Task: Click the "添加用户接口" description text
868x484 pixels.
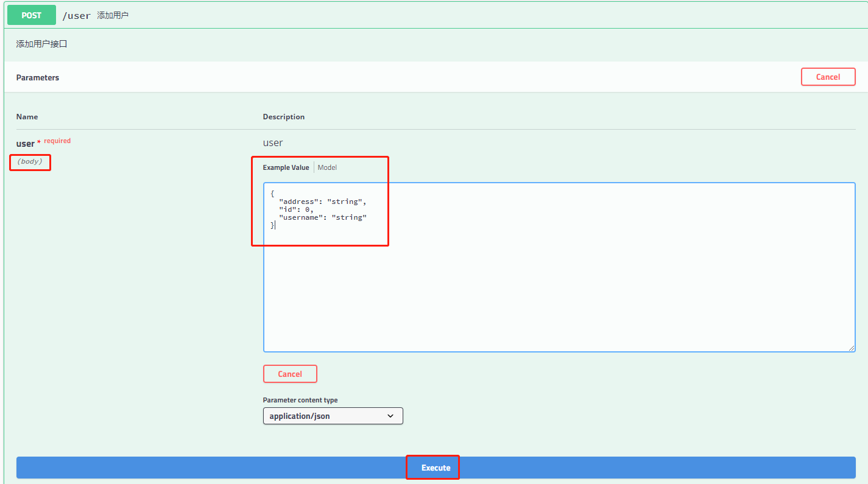Action: pos(41,44)
